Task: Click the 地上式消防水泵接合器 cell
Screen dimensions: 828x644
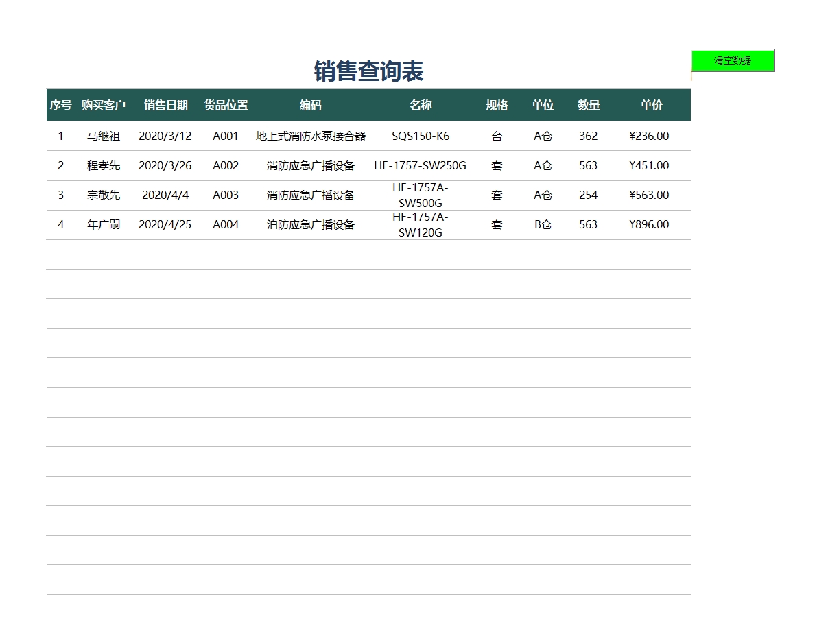Action: click(x=310, y=136)
